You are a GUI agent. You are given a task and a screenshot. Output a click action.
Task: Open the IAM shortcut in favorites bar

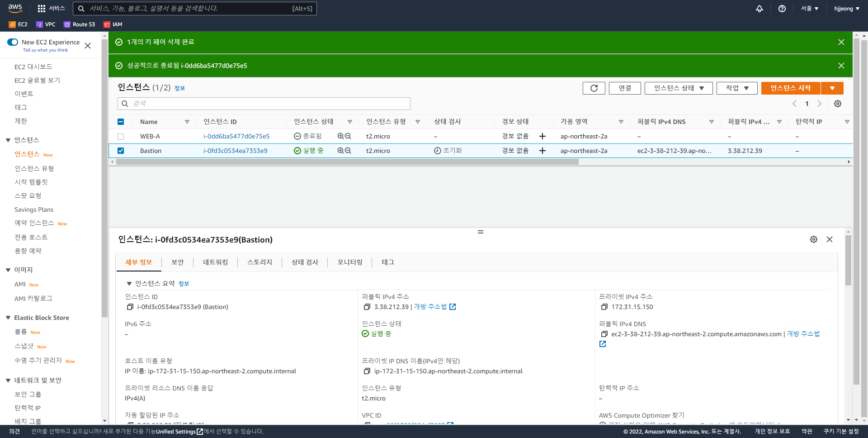point(113,24)
